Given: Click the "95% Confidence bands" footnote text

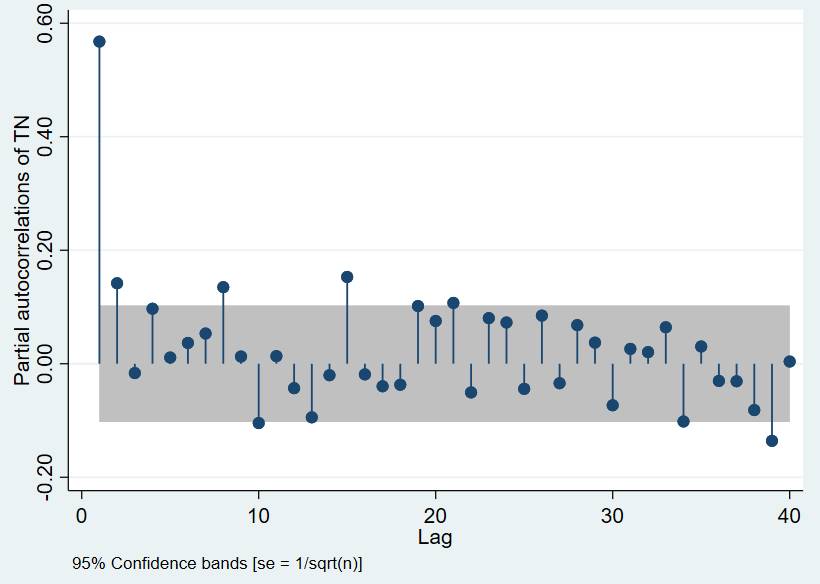Looking at the screenshot, I should [x=217, y=565].
